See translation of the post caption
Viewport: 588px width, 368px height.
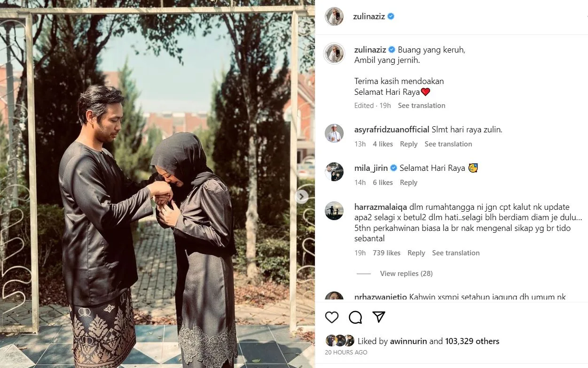pos(422,106)
